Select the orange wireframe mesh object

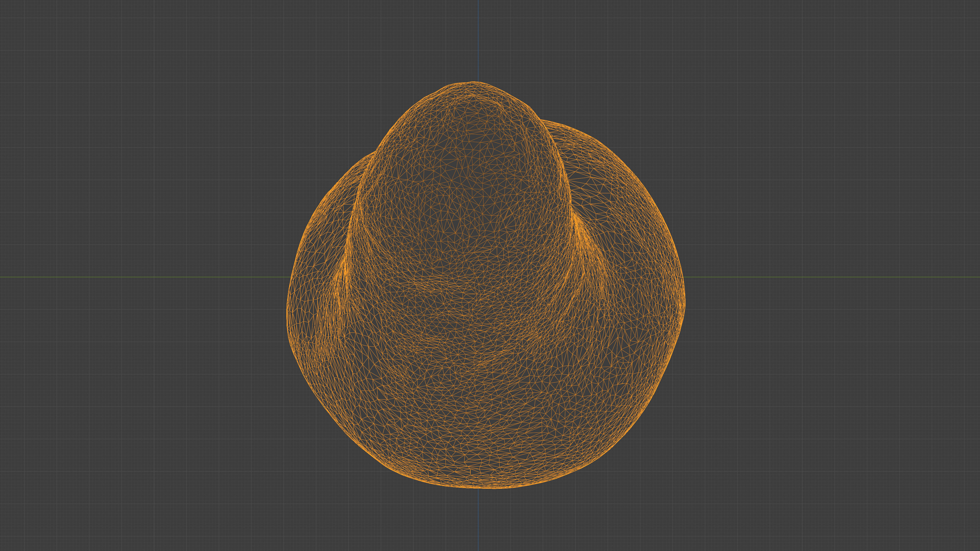click(485, 285)
